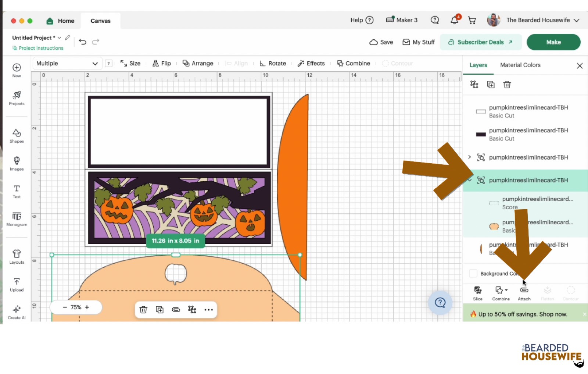
Task: Open Layouts from the left sidebar
Action: 17,257
